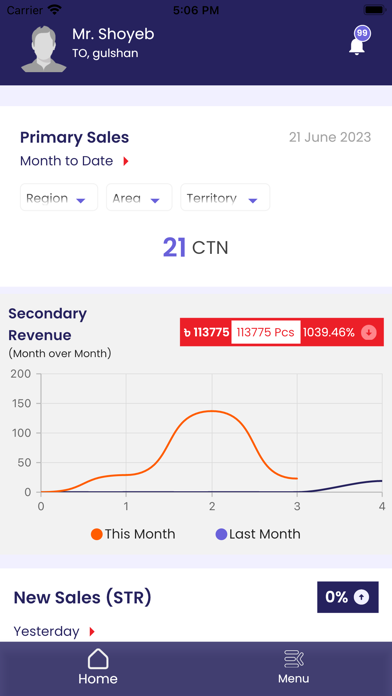The height and width of the screenshot is (696, 392).
Task: Click the Wi-Fi status icon
Action: pos(55,9)
